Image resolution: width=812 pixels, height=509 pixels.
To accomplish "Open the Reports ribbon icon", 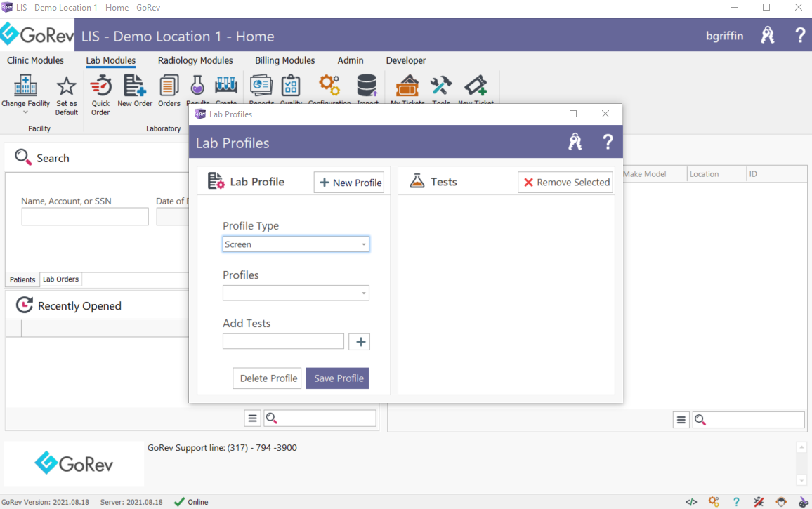I will 261,86.
